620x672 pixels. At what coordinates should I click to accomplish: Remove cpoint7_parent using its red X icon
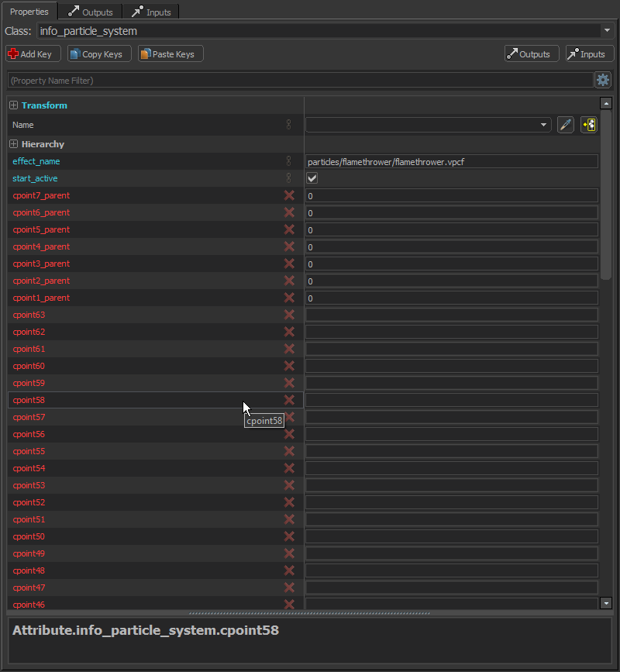[x=290, y=195]
